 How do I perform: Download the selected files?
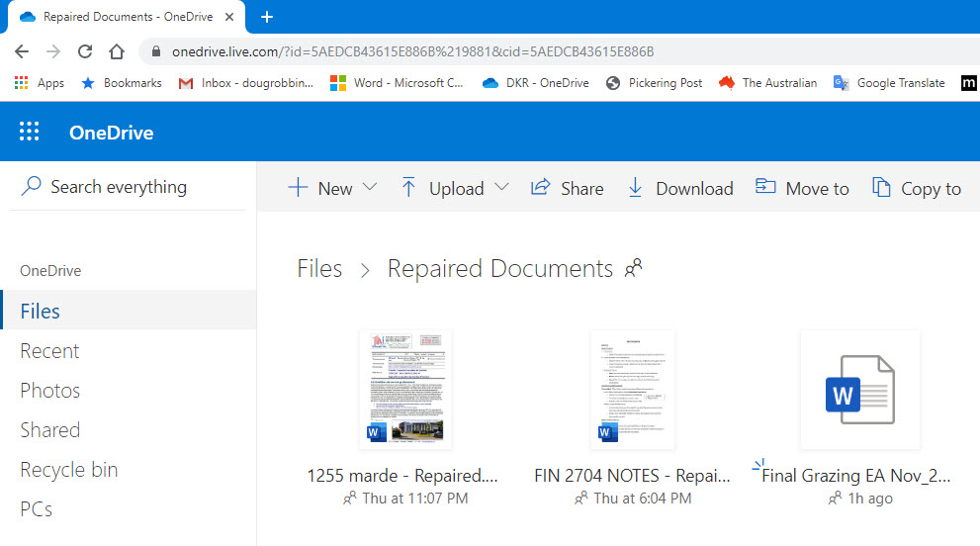click(680, 188)
